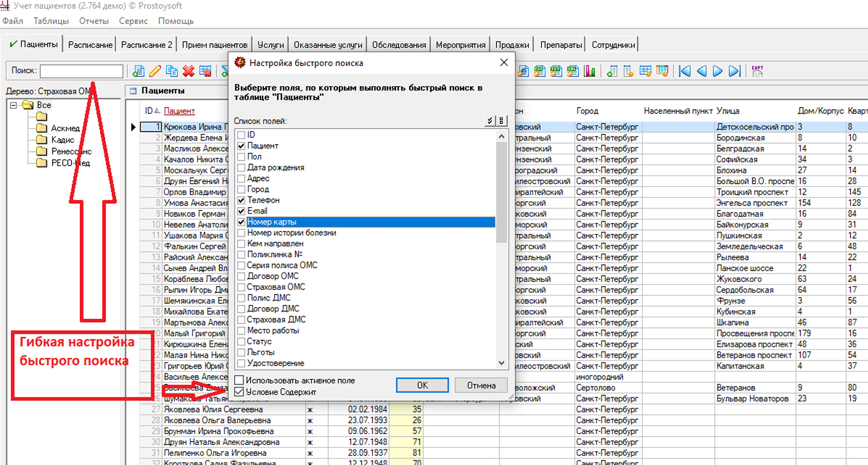The image size is (868, 465).
Task: Check the Полис ДМС checkbox
Action: click(241, 298)
